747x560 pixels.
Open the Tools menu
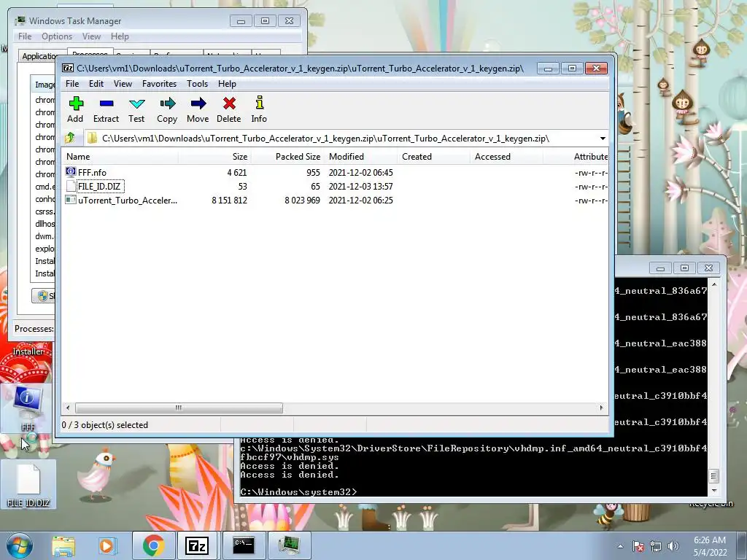pos(197,84)
